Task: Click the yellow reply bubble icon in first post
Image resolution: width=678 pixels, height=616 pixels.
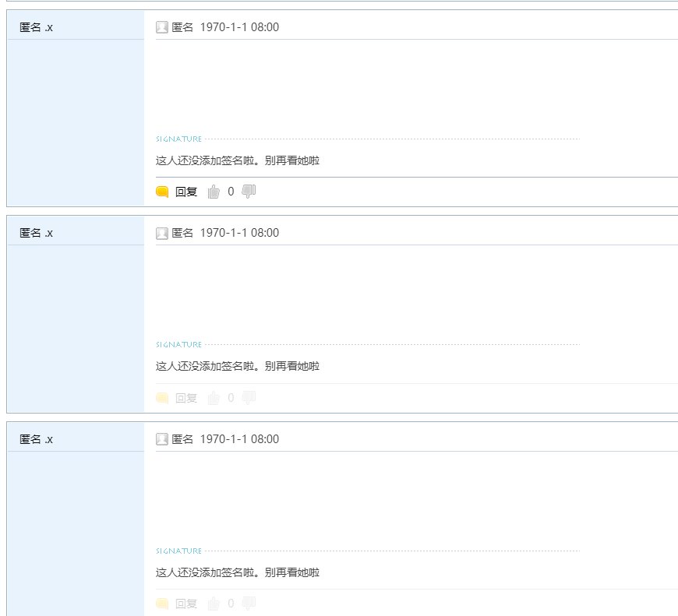Action: pyautogui.click(x=162, y=192)
